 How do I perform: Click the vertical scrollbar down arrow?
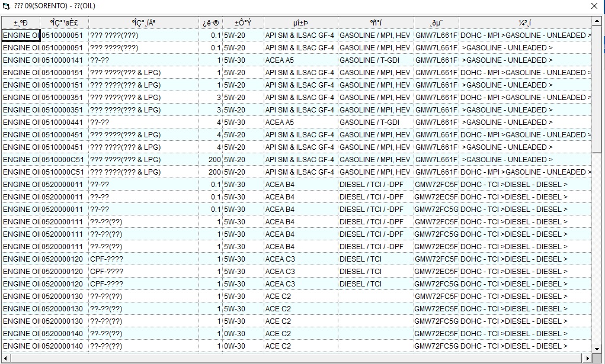pos(597,349)
